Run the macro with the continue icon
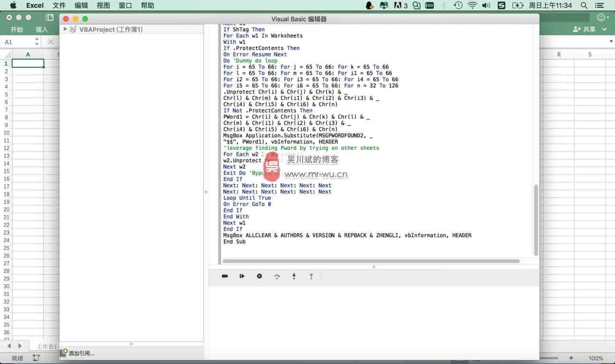Image resolution: width=615 pixels, height=364 pixels. 242,276
